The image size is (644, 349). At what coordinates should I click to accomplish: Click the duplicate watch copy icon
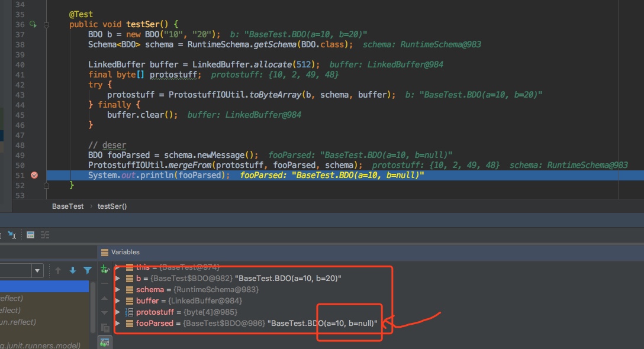[105, 327]
